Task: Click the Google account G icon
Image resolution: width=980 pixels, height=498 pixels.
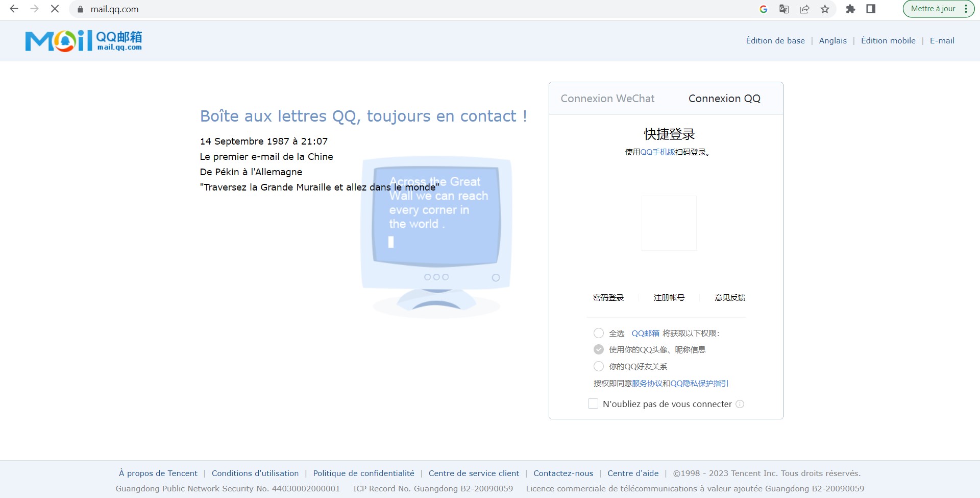Action: point(764,9)
